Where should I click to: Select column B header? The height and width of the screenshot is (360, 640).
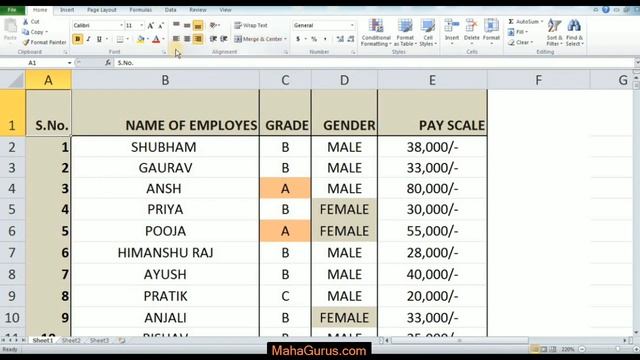pos(165,80)
